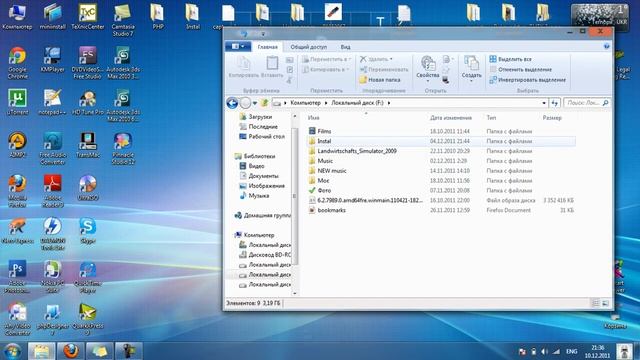
Task: Click the Back navigation arrow in Explorer
Action: (232, 103)
